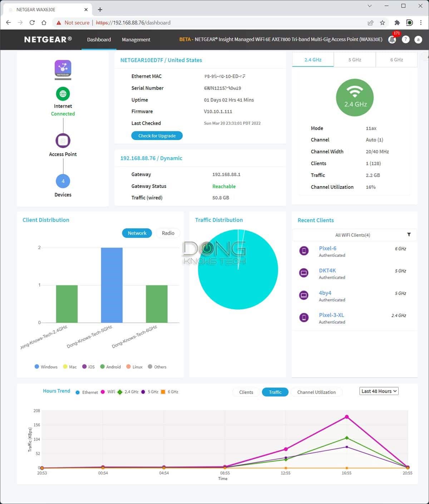This screenshot has height=504, width=429.
Task: Open the help question mark icon
Action: pyautogui.click(x=405, y=40)
